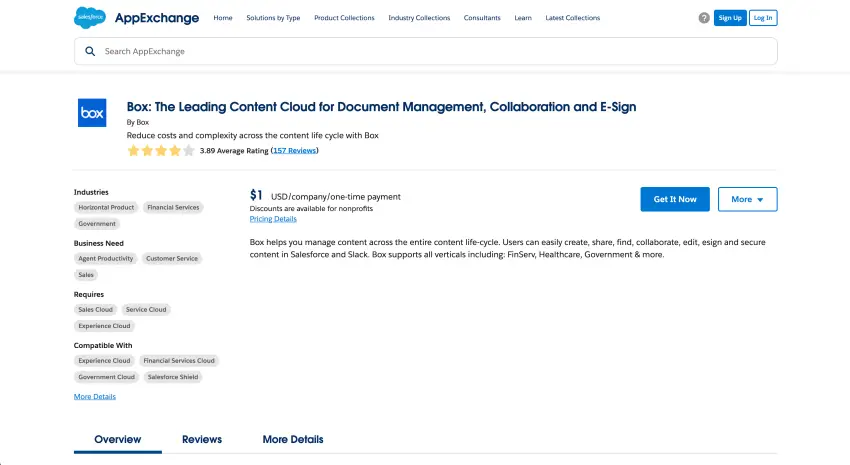Switch to the Reviews tab
This screenshot has width=850, height=465.
tap(202, 439)
